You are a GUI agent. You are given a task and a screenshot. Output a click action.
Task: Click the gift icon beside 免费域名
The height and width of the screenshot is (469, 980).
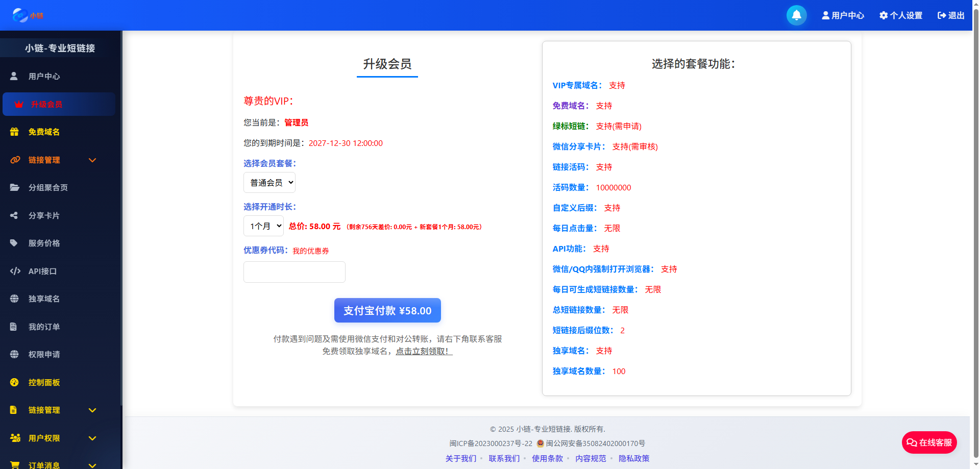(14, 132)
